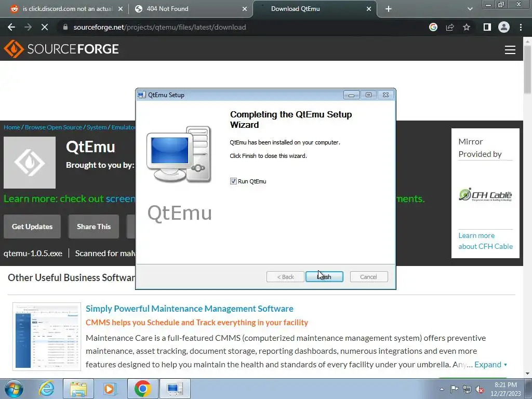Stop loading the page
Viewport: 532px width, 399px height.
(45, 27)
